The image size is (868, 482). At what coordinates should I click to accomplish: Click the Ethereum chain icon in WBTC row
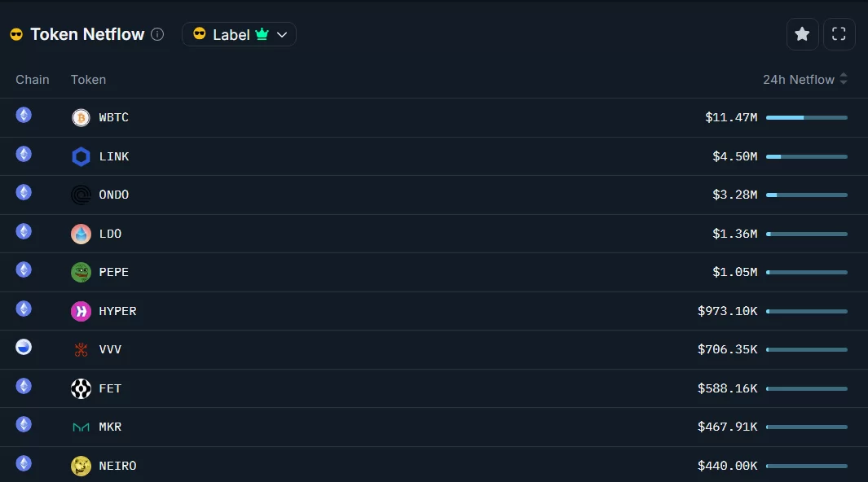pyautogui.click(x=24, y=115)
